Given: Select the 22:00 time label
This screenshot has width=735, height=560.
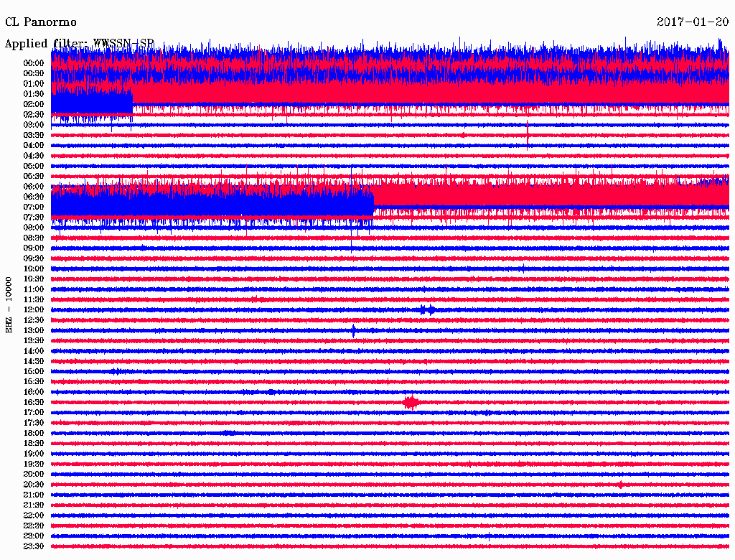Looking at the screenshot, I should [34, 515].
